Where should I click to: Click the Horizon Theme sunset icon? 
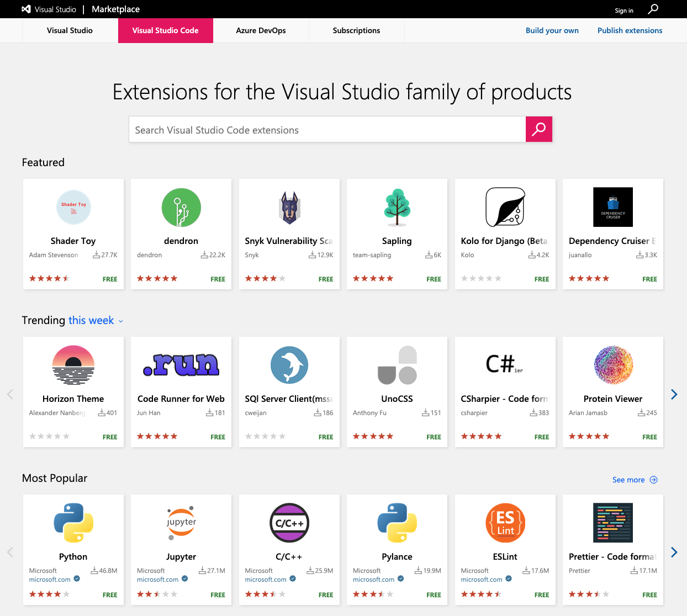(73, 365)
